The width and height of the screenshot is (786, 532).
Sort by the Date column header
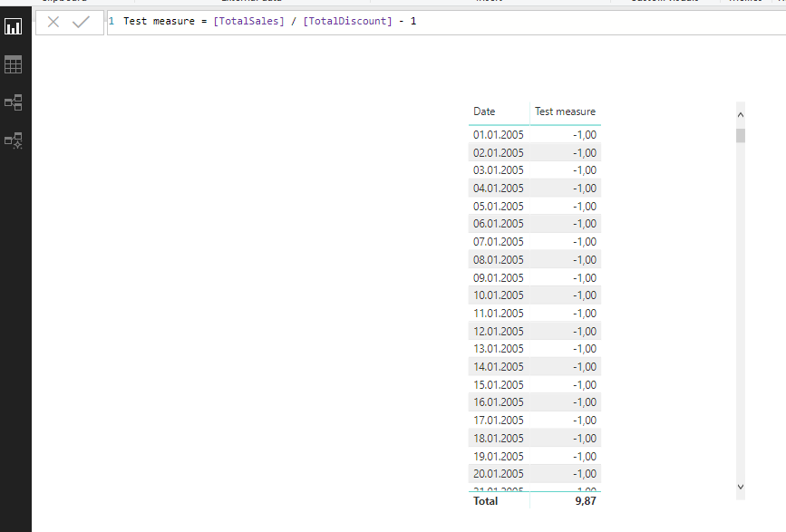(x=484, y=111)
